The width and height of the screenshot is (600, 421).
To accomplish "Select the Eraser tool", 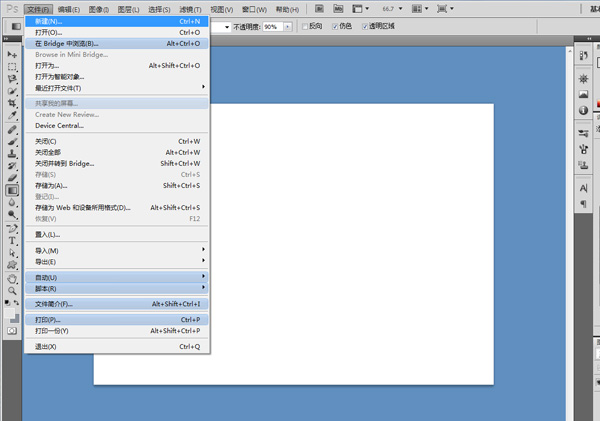I will pos(12,178).
